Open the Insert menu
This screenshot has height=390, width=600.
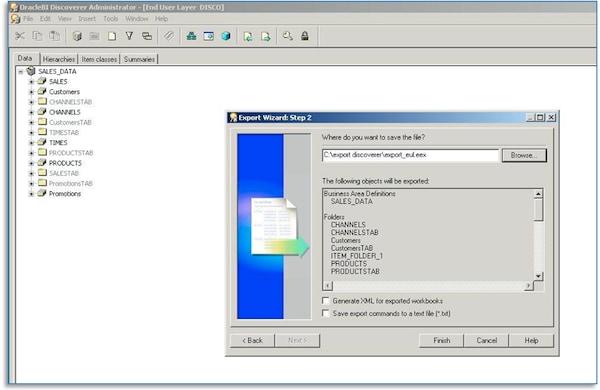coord(87,19)
